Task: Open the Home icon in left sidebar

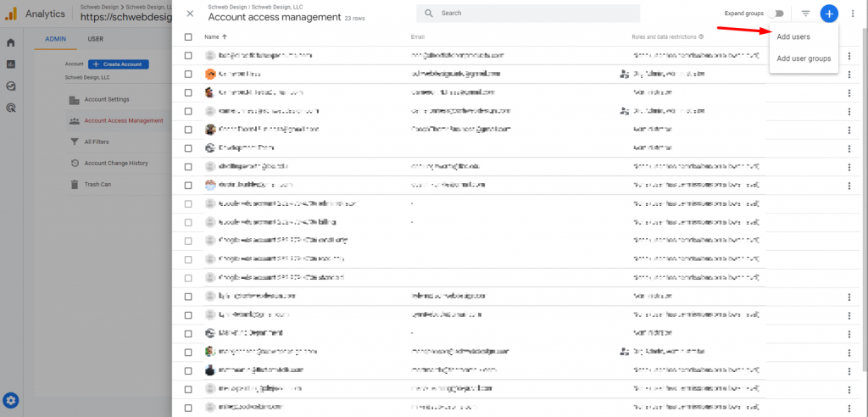Action: coord(11,42)
